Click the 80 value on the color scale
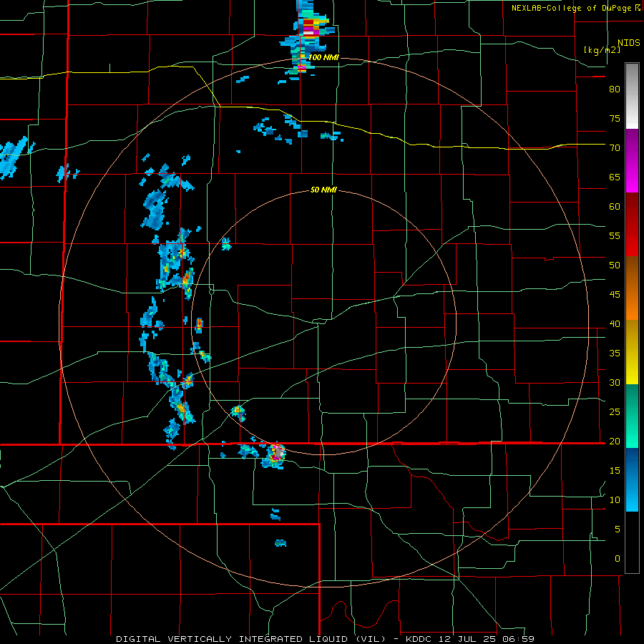The image size is (644, 644). click(615, 89)
